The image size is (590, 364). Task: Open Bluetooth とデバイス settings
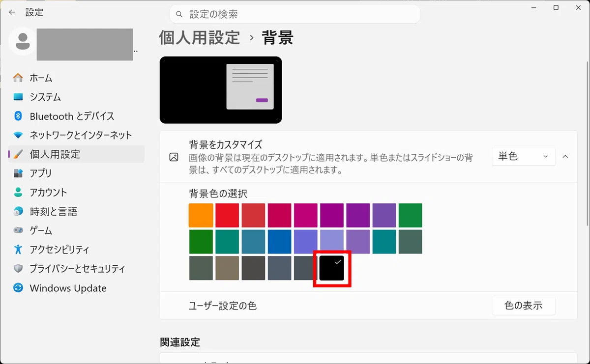pos(76,116)
